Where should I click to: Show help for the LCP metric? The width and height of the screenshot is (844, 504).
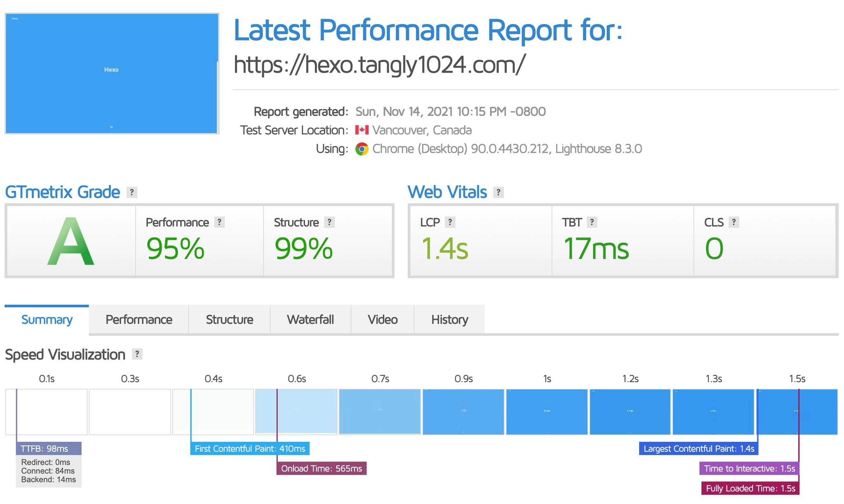[x=450, y=222]
